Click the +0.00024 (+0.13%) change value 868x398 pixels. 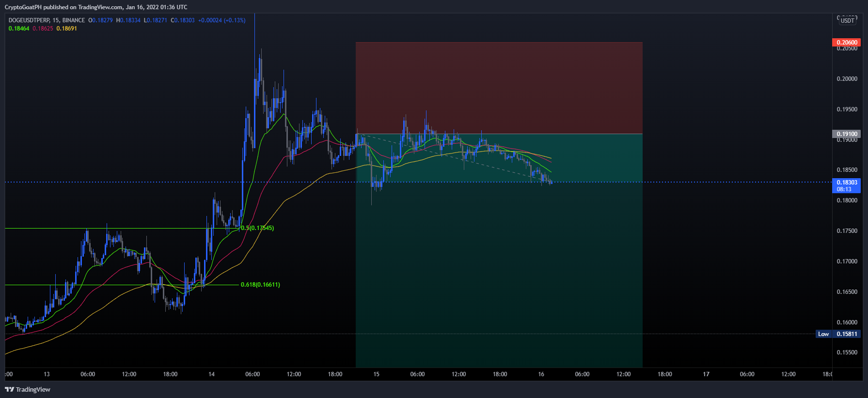[x=222, y=20]
